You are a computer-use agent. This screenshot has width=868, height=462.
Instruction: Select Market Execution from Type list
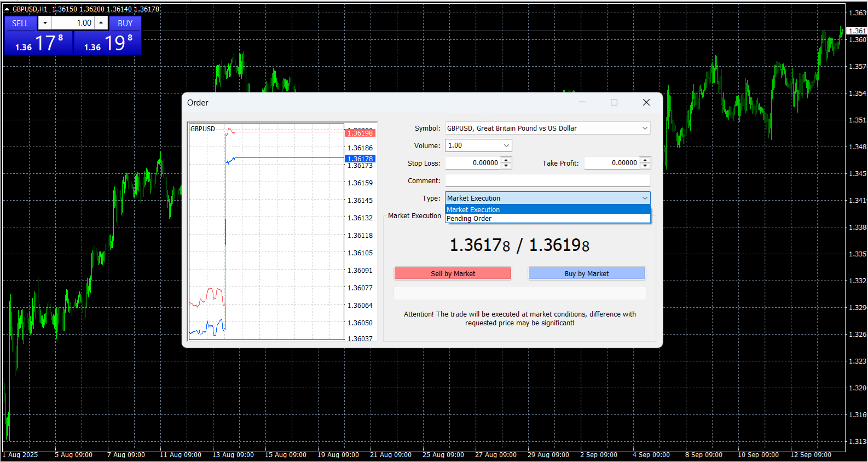(x=548, y=209)
